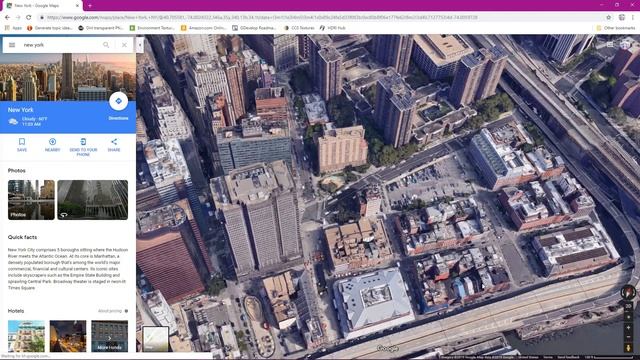The width and height of the screenshot is (640, 360).
Task: Switch to map view layer thumbnail
Action: click(155, 339)
